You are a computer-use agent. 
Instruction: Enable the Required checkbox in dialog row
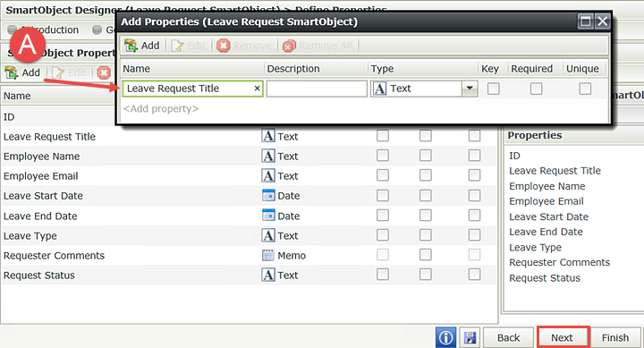tap(536, 89)
